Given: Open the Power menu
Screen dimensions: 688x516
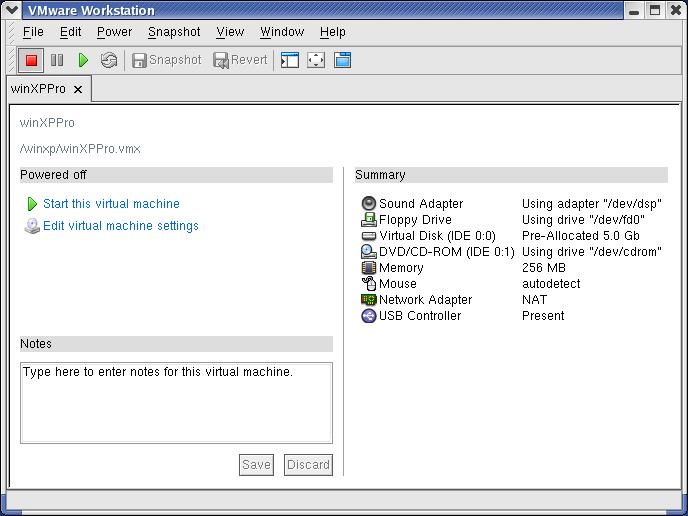Looking at the screenshot, I should coord(114,32).
